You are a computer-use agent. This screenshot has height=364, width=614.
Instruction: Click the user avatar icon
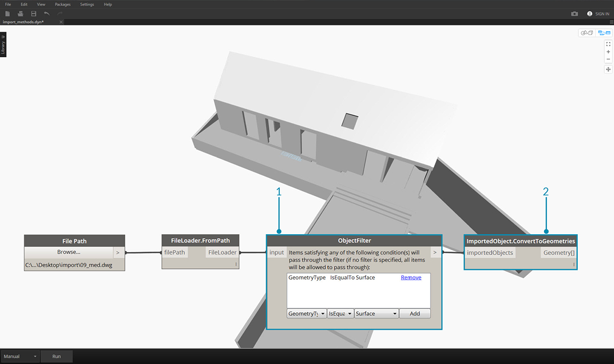(x=590, y=14)
